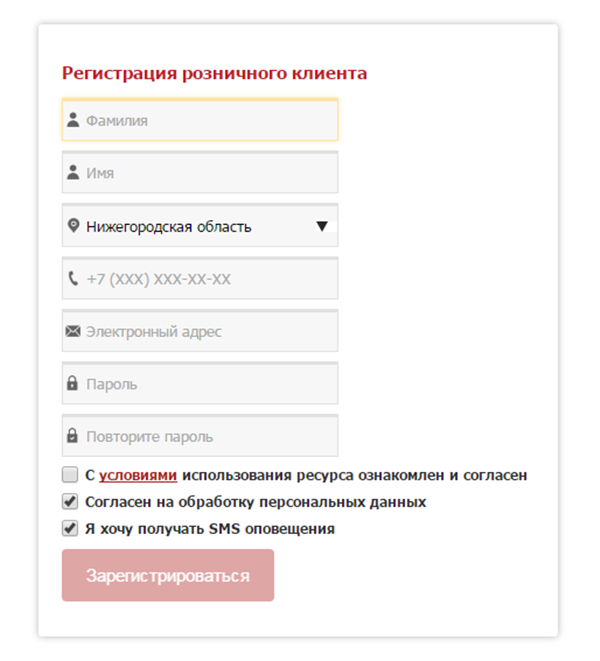This screenshot has height=661, width=600.
Task: Click the padlock icon in Пароль field
Action: coord(73,384)
